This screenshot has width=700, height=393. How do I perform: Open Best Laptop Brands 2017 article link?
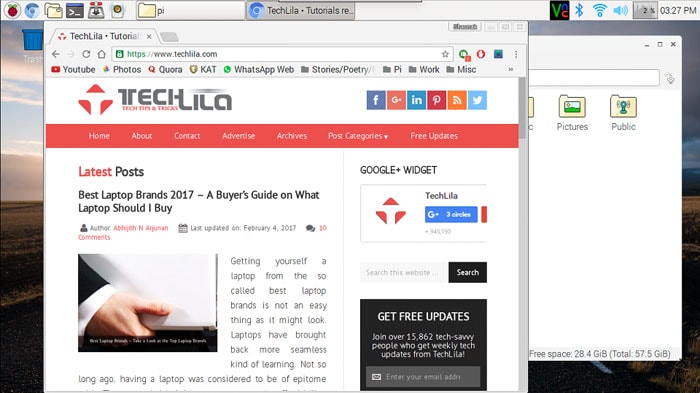pyautogui.click(x=199, y=201)
